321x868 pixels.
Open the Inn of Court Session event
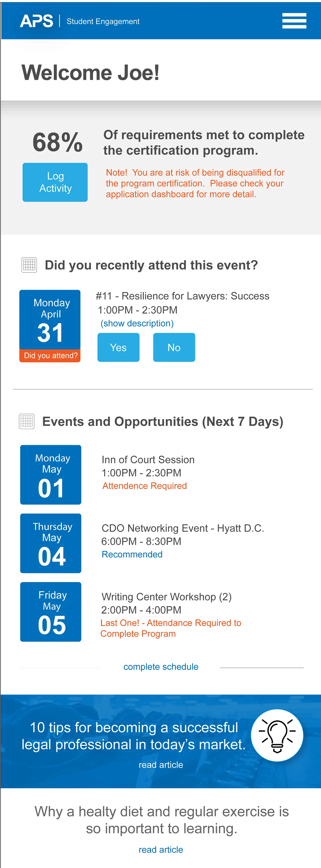[x=148, y=460]
